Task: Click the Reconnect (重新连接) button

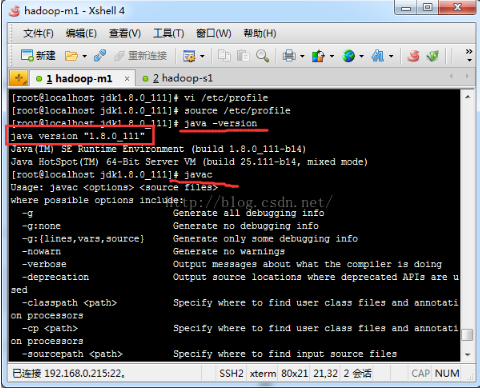Action: tap(141, 56)
